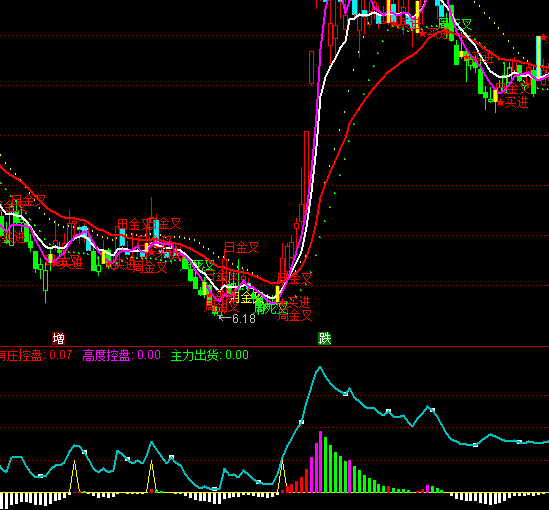Image resolution: width=549 pixels, height=510 pixels.
Task: Click the yellow candle at the price bottom
Action: click(x=277, y=294)
